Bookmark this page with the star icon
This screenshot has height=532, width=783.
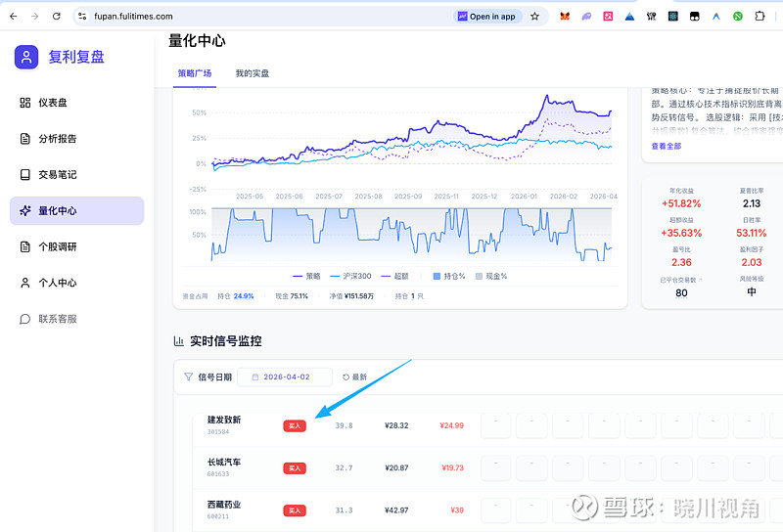534,17
